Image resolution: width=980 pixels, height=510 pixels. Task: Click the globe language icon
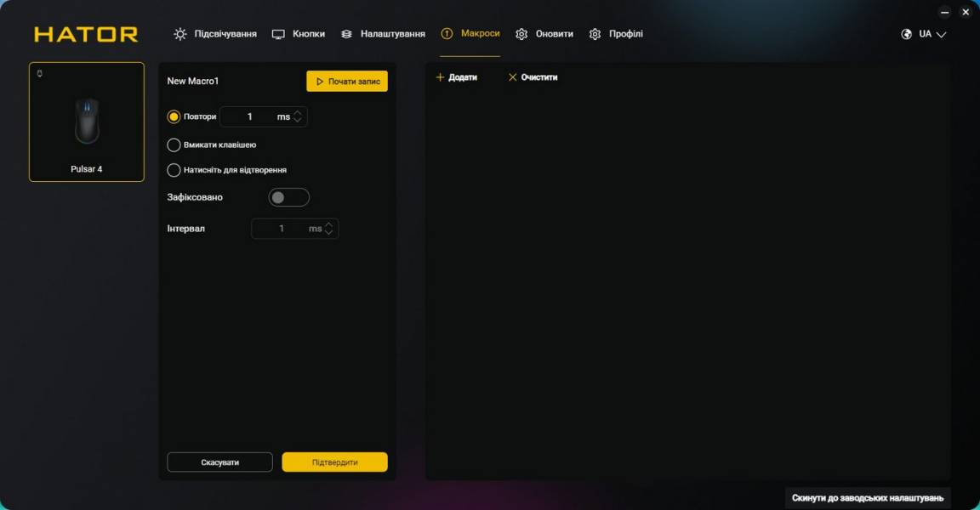pos(906,34)
